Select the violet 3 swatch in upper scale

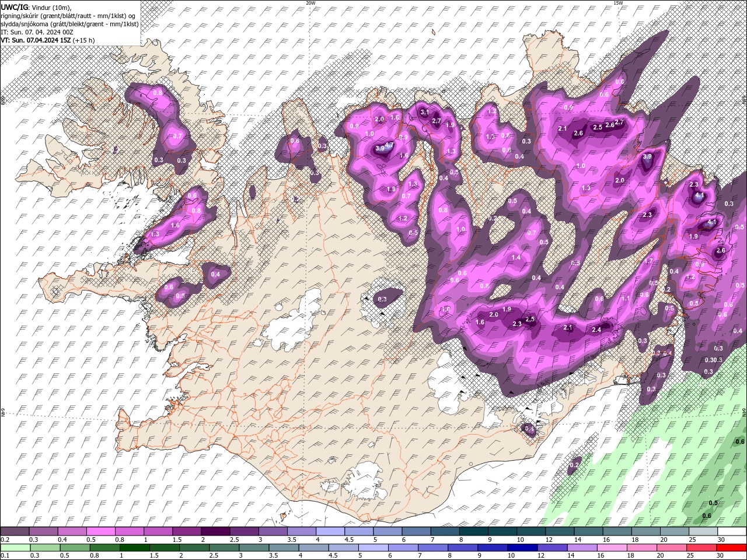[x=273, y=531]
